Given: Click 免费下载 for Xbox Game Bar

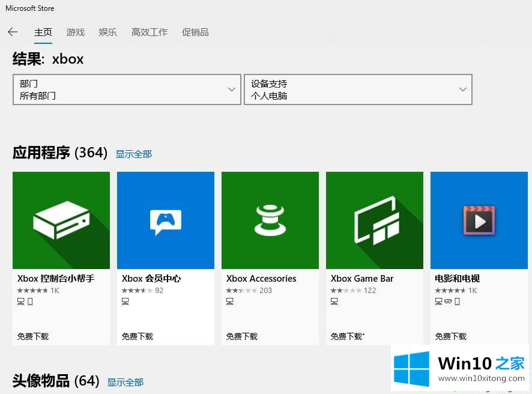Looking at the screenshot, I should [347, 336].
